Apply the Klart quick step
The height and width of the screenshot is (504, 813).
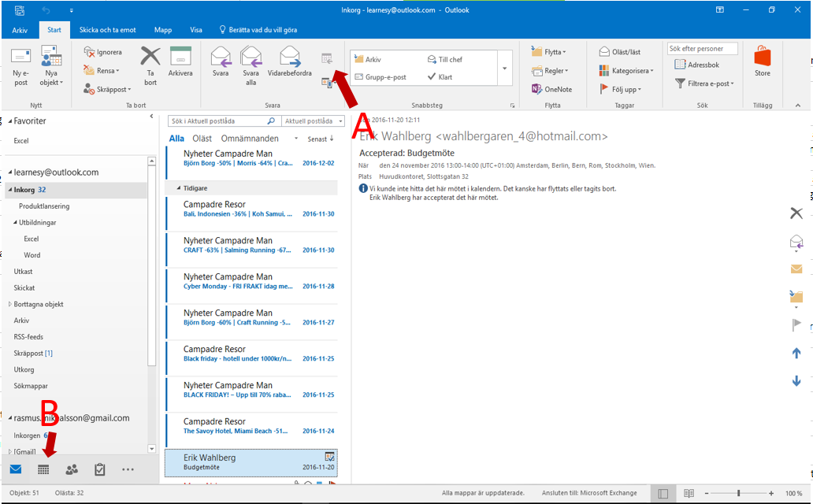(x=440, y=76)
